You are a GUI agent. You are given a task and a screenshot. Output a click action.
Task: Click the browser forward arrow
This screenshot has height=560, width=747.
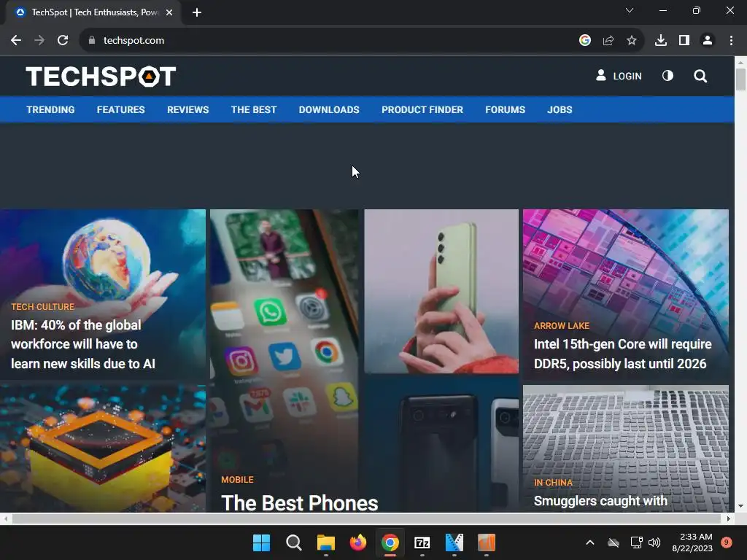(x=39, y=41)
